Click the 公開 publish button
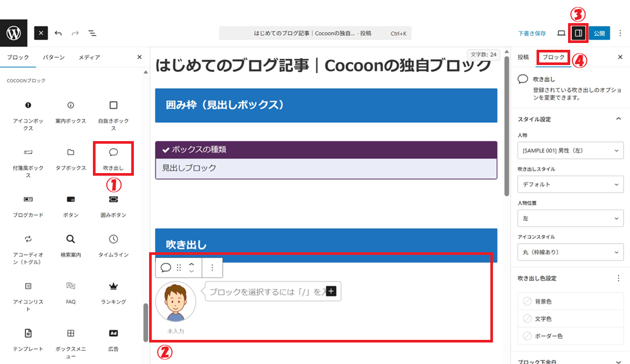 tap(599, 33)
